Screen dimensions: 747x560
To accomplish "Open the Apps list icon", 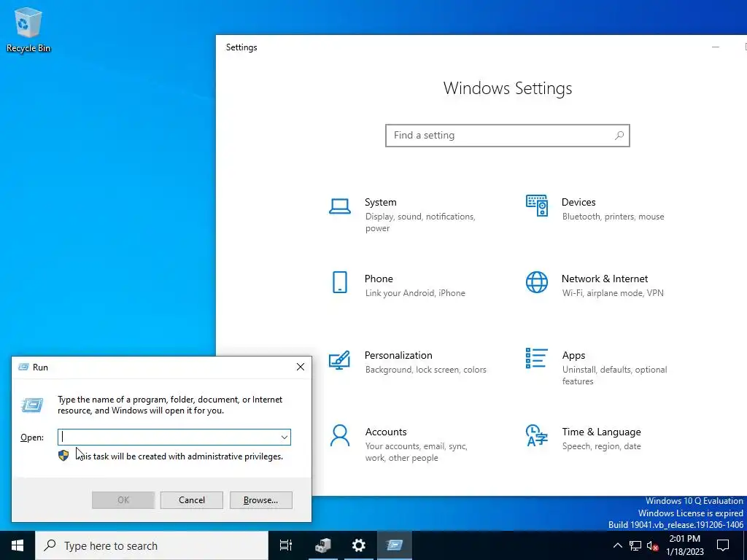I will pos(536,358).
